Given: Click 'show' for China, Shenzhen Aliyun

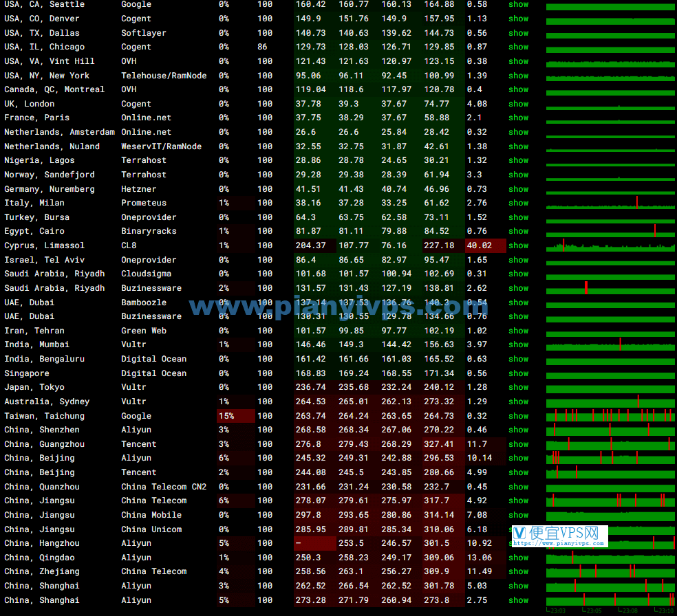Looking at the screenshot, I should click(x=518, y=430).
